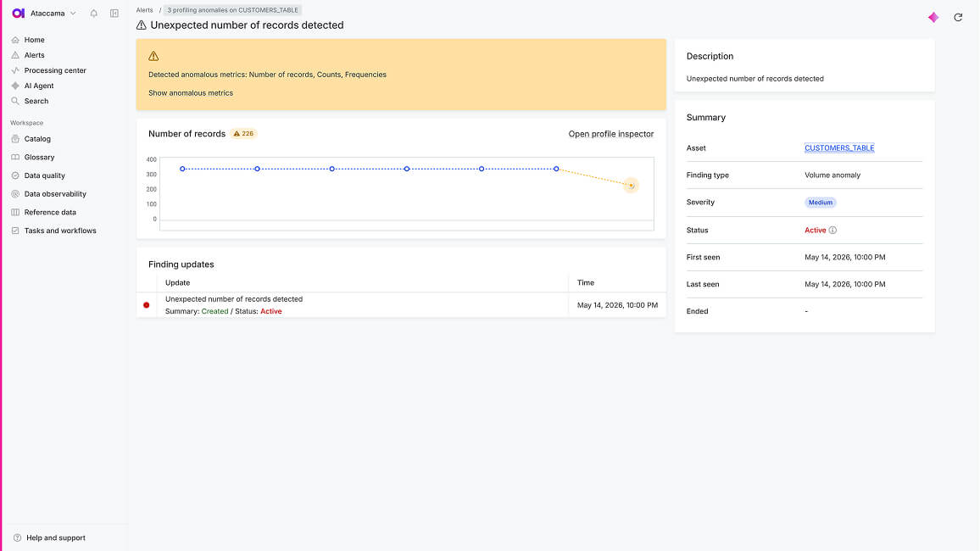Screen dimensions: 980x551
Task: Click the red status dot in Finding updates
Action: 147,305
